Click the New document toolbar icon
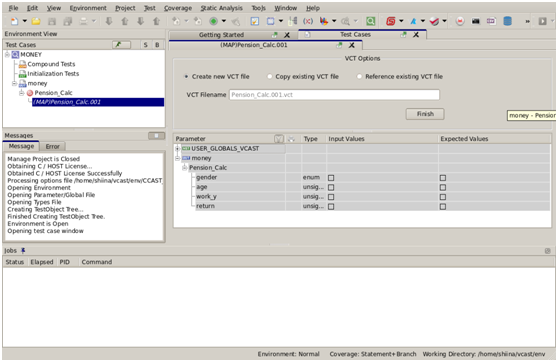The height and width of the screenshot is (362, 558). [14, 21]
